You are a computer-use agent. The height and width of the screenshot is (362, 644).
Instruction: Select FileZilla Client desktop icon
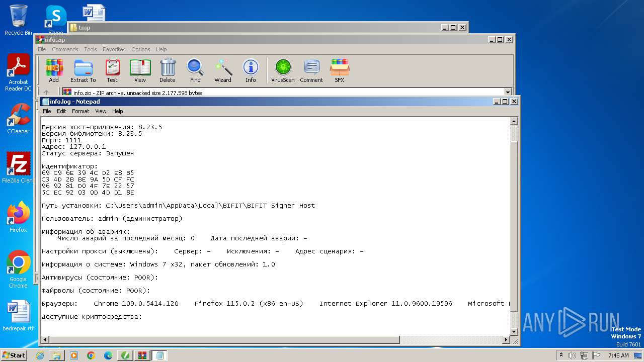click(18, 168)
